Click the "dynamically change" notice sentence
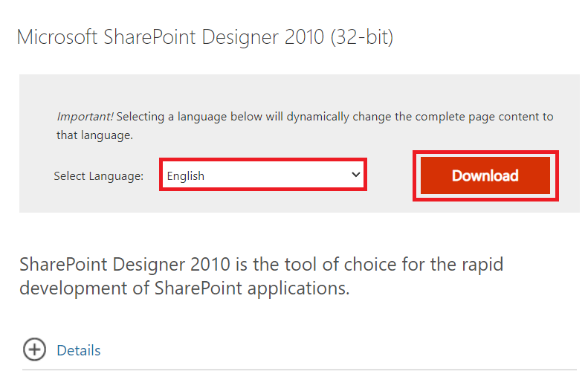 [x=335, y=117]
